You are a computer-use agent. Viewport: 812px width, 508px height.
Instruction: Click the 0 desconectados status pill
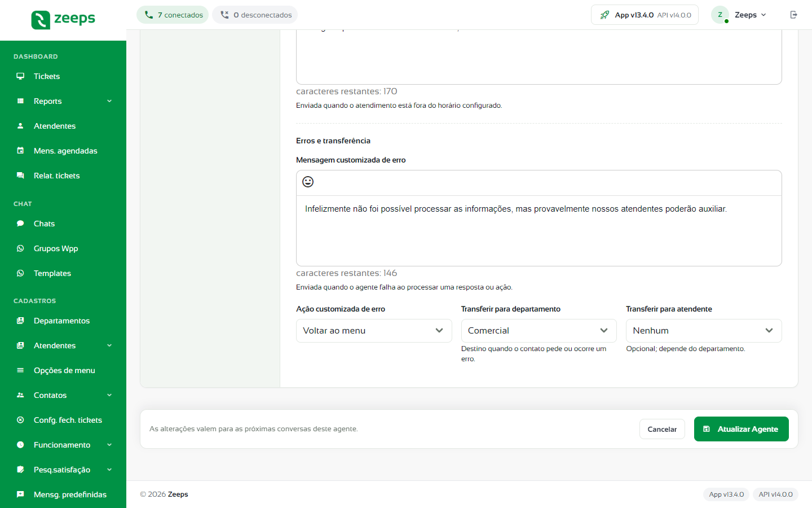255,15
